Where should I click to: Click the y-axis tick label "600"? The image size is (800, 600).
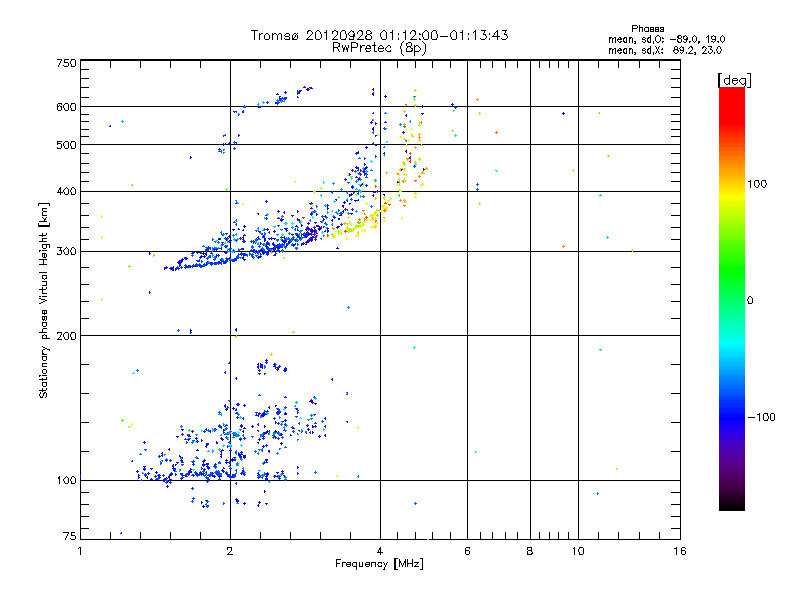[x=66, y=107]
